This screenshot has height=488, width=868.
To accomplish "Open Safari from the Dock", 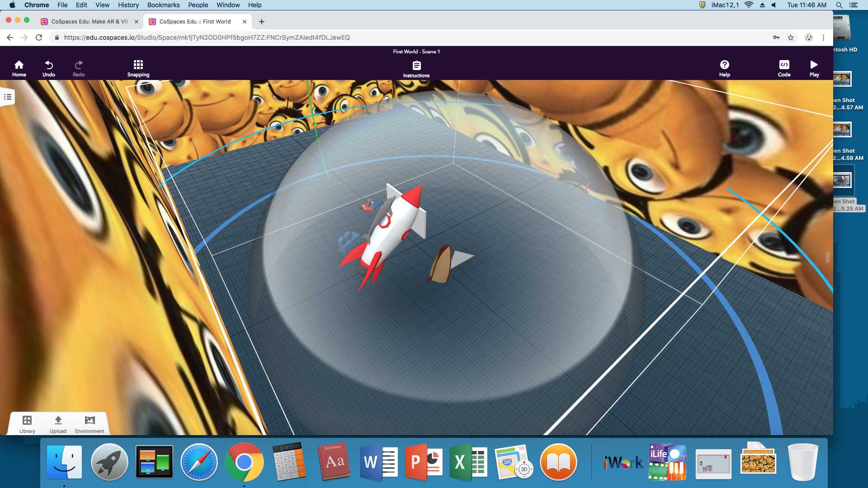I will [199, 462].
